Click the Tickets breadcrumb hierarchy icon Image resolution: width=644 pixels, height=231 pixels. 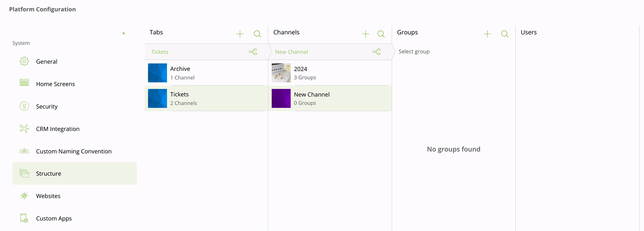pyautogui.click(x=253, y=52)
